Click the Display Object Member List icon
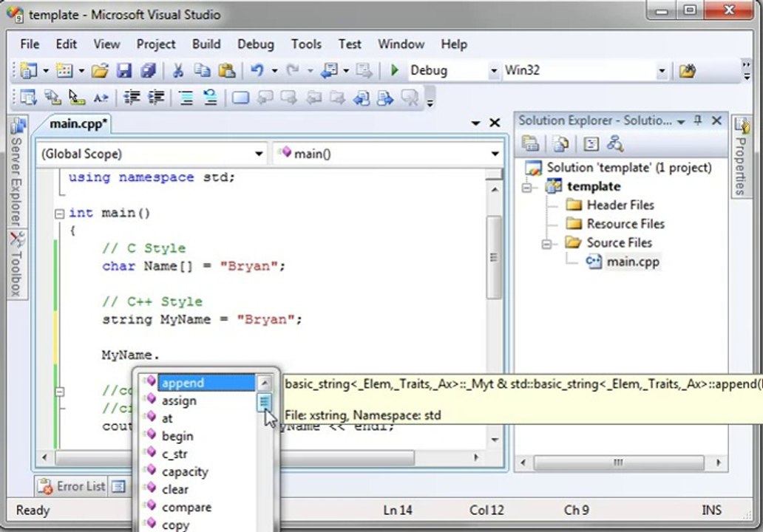Image resolution: width=763 pixels, height=532 pixels. click(28, 98)
